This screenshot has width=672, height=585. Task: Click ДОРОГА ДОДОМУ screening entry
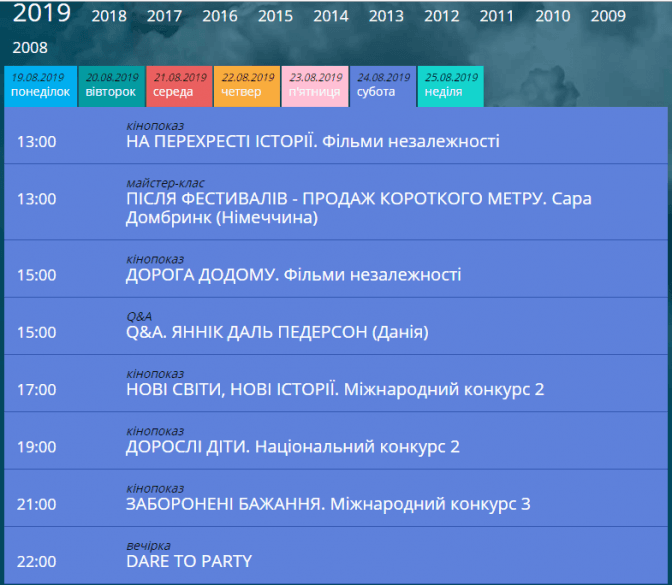[x=294, y=274]
